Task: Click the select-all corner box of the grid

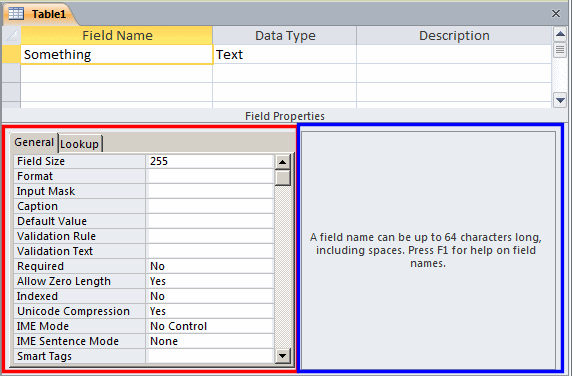Action: point(11,36)
